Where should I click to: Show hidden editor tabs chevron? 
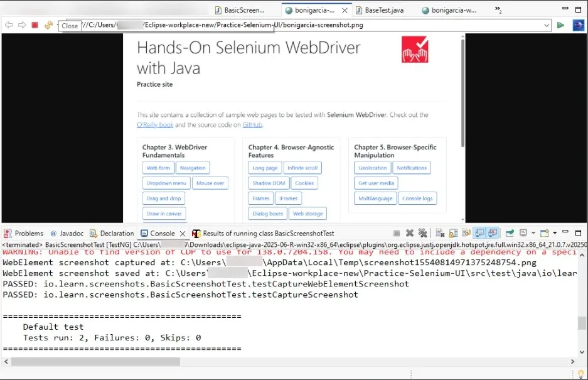(498, 9)
